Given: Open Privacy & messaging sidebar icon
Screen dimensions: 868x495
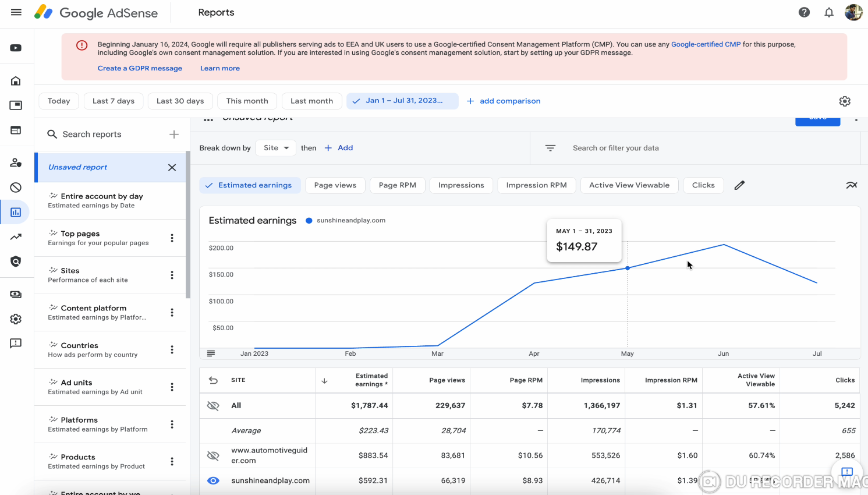Looking at the screenshot, I should tap(16, 162).
